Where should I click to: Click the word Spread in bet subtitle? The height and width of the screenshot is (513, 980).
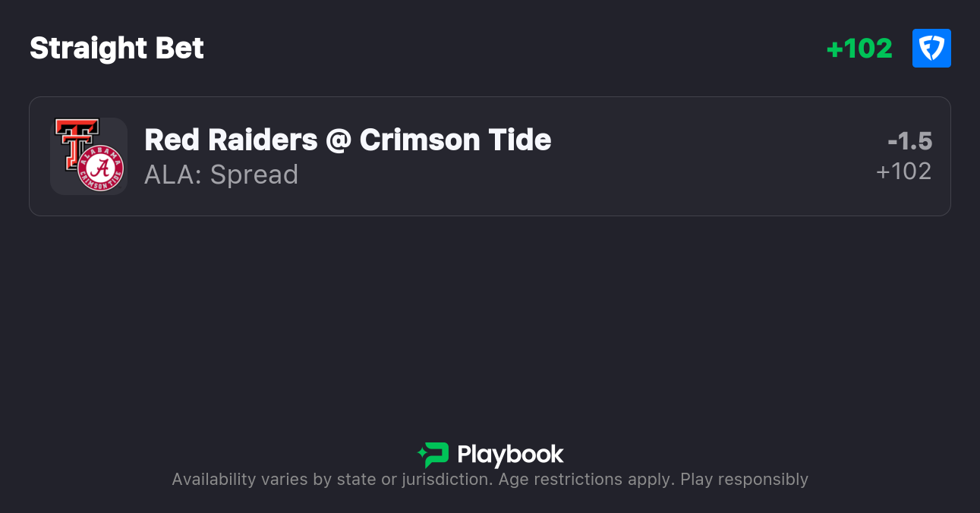tap(254, 175)
